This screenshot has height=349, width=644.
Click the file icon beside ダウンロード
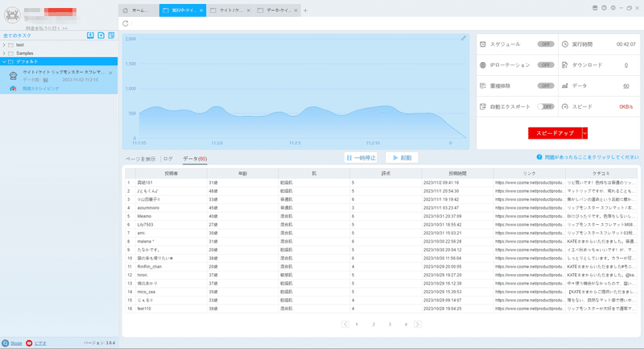pos(565,65)
